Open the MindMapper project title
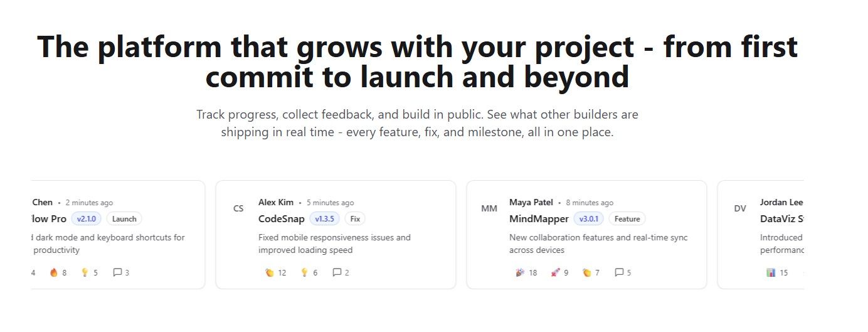Viewport: 868px width, 332px height. [x=539, y=219]
